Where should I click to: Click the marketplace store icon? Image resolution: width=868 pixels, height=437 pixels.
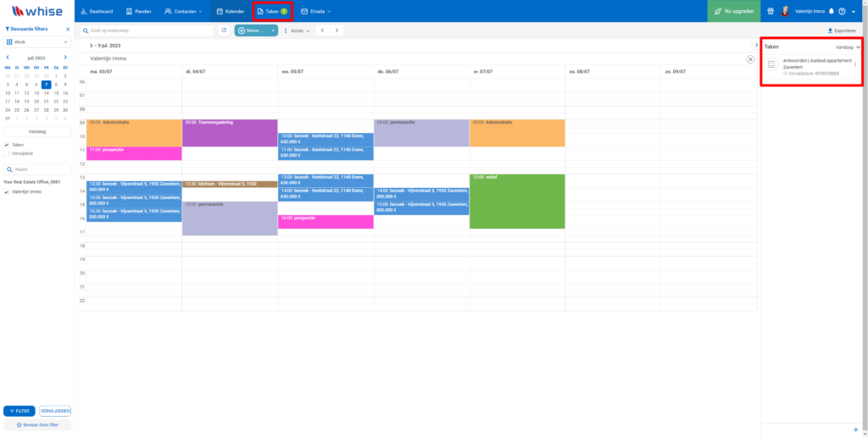(x=769, y=11)
